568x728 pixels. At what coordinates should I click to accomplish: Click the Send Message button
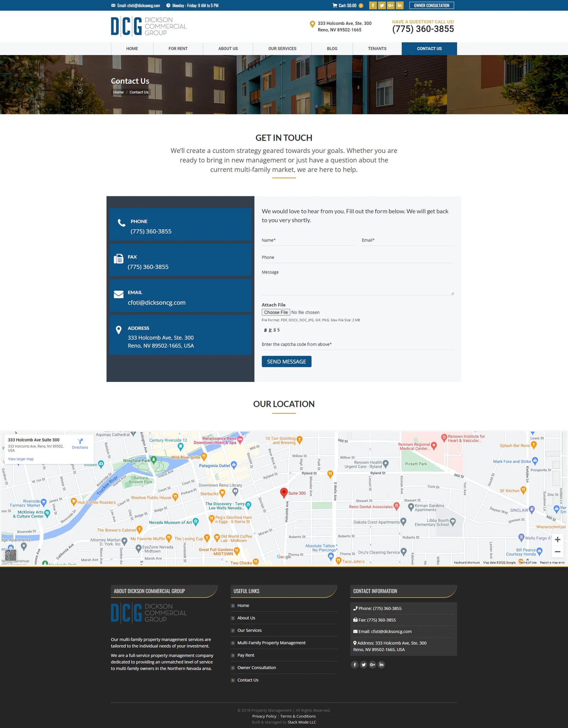pos(286,361)
